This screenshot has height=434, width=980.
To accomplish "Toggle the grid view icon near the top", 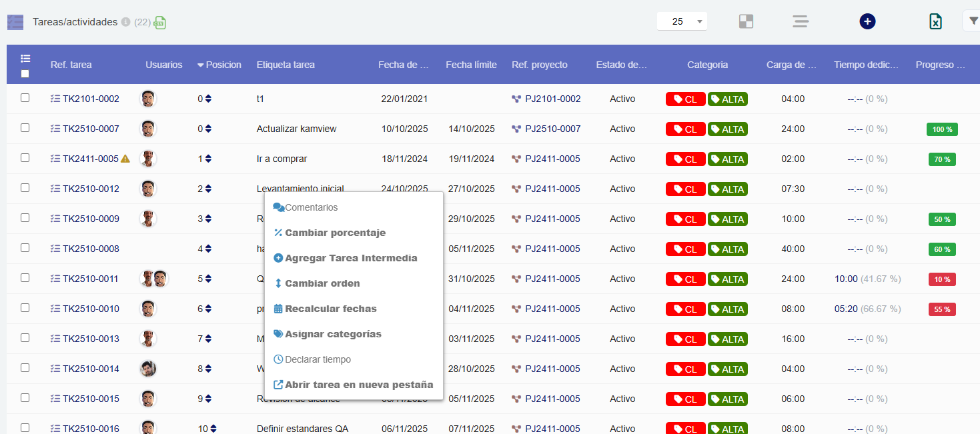I will coord(746,21).
